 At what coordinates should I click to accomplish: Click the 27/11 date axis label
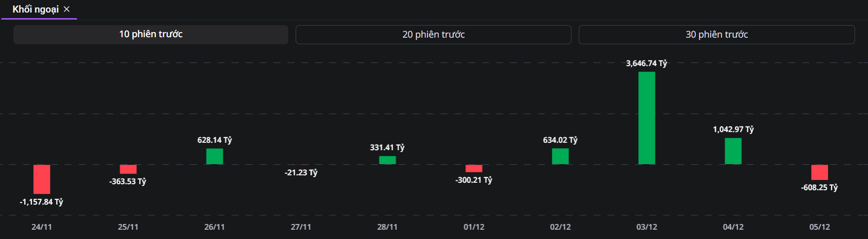coord(301,227)
